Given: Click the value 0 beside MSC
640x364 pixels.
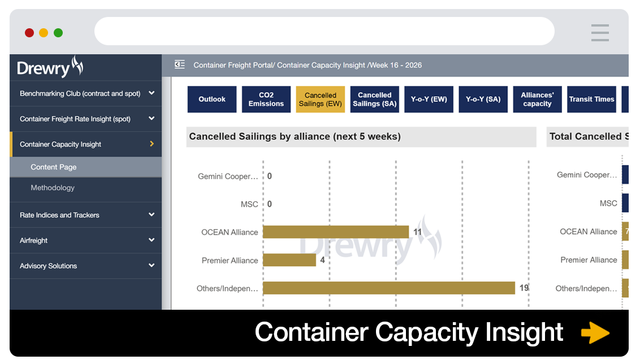Looking at the screenshot, I should 269,203.
